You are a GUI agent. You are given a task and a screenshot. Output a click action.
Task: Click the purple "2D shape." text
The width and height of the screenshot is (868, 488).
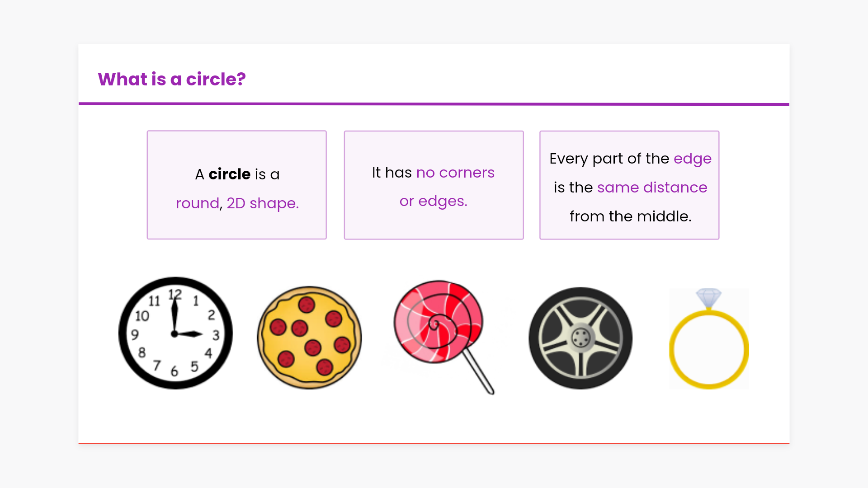pyautogui.click(x=263, y=203)
